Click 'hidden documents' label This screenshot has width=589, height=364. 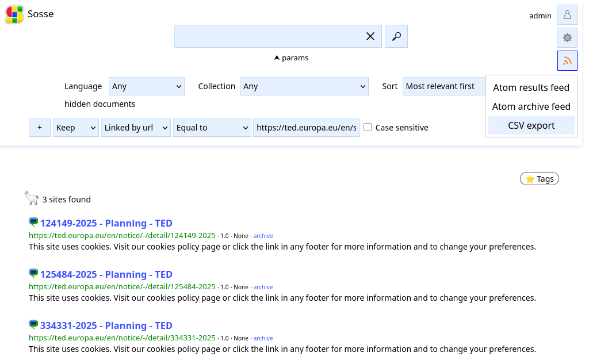pyautogui.click(x=100, y=104)
